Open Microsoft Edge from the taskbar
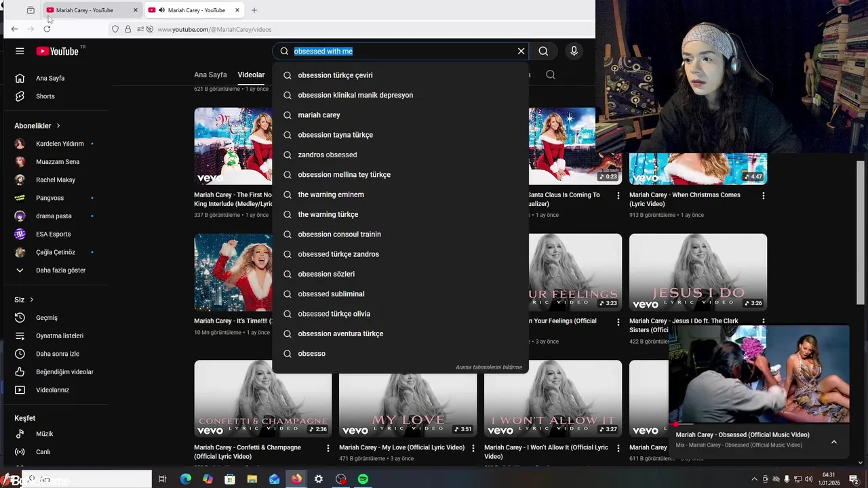This screenshot has width=868, height=488. pos(185,479)
